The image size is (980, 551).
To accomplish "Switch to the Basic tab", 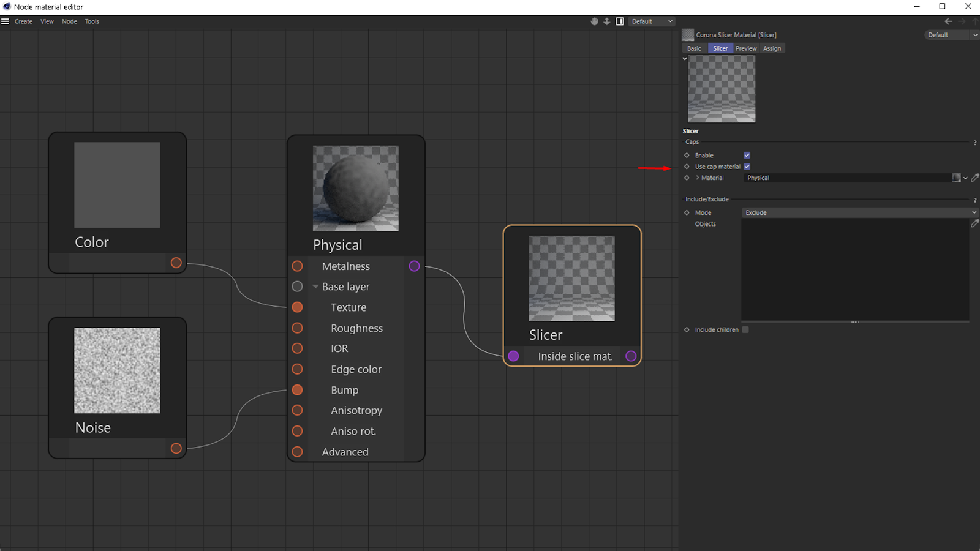I will (x=694, y=48).
